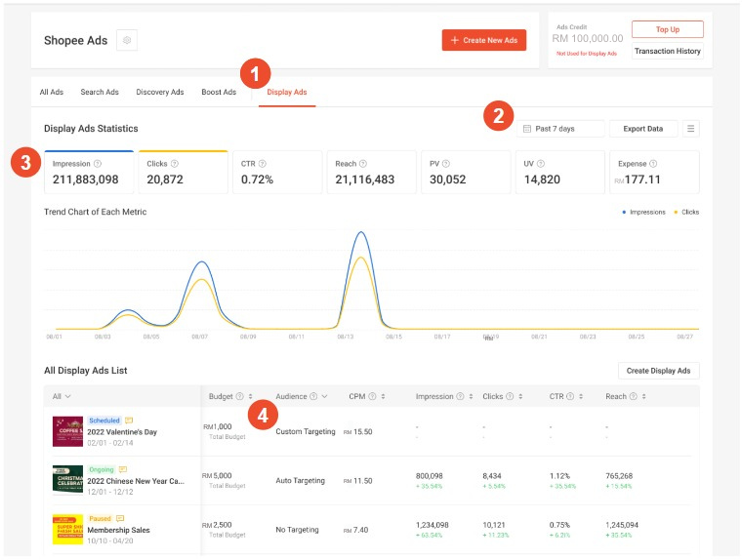Click comment icon beside Ongoing tag
The image size is (742, 560).
click(x=123, y=469)
